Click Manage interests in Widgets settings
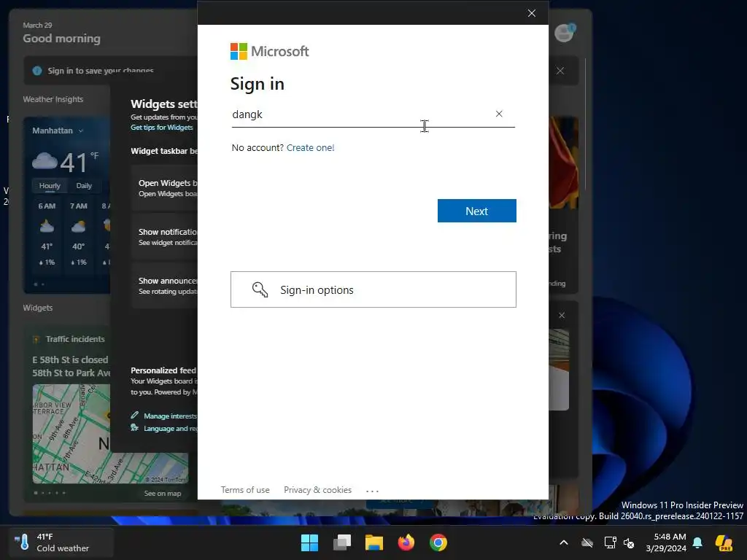Image resolution: width=747 pixels, height=560 pixels. (x=170, y=416)
